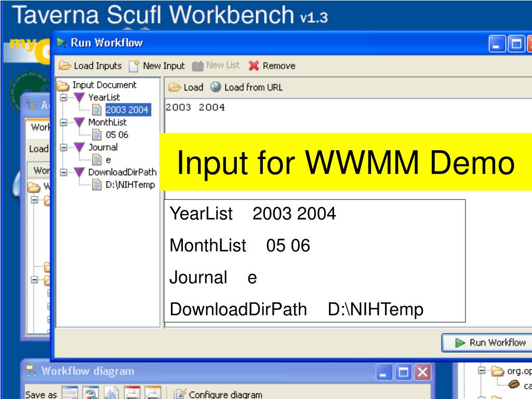532x399 pixels.
Task: Maximize the Workflow diagram window
Action: pos(403,373)
